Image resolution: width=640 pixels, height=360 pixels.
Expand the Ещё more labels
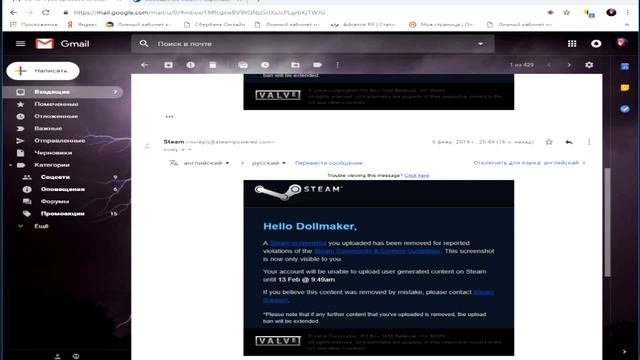[41, 226]
